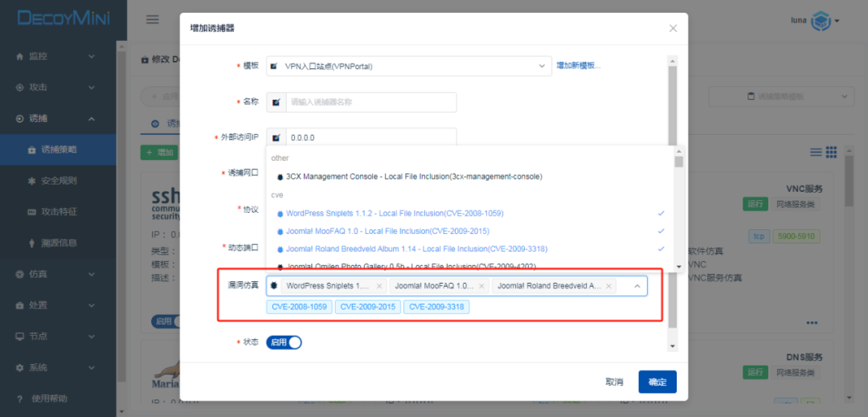This screenshot has width=868, height=417.
Task: Collapse the 诱捕 sidebar menu chevron
Action: click(x=92, y=118)
